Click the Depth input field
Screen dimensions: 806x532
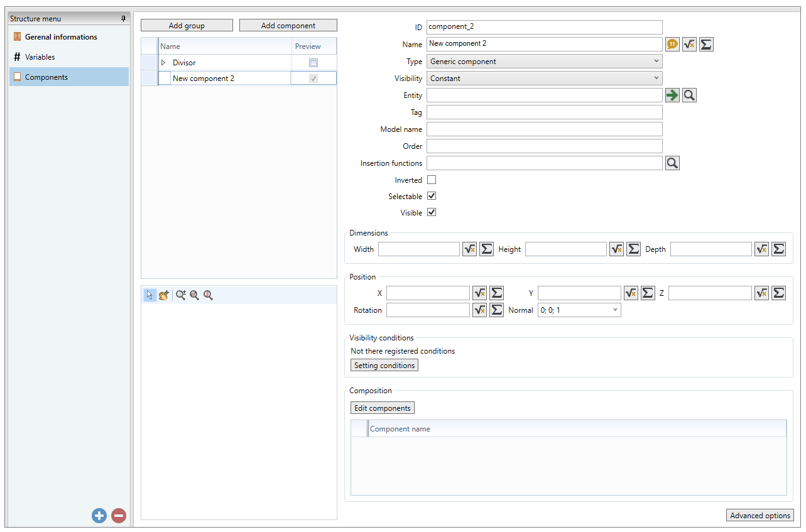[711, 249]
